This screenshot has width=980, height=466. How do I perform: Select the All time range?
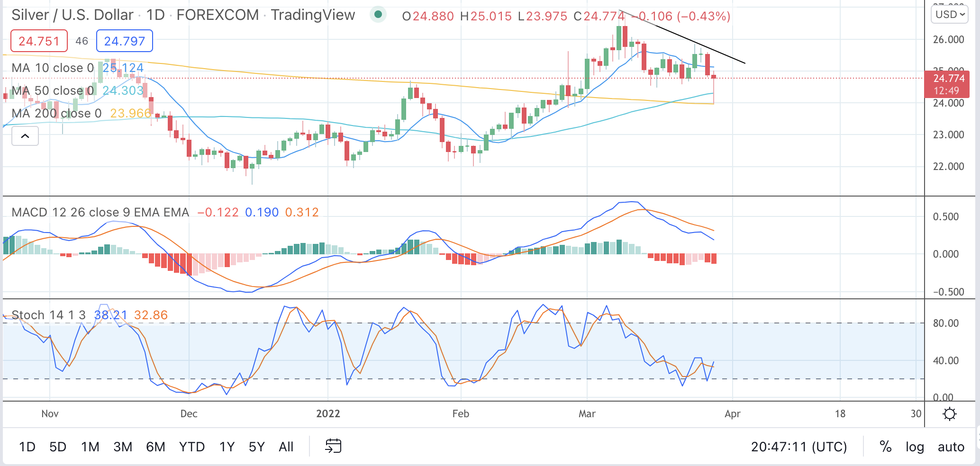tap(286, 447)
